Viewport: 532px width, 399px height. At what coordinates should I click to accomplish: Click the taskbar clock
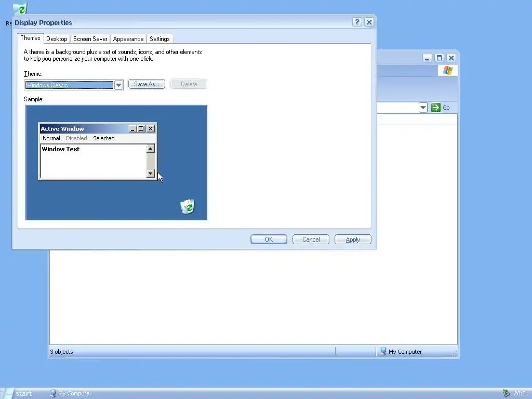pyautogui.click(x=521, y=394)
